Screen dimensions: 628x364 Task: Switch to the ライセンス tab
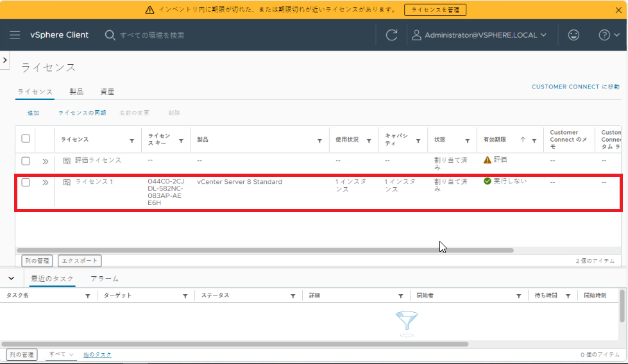[35, 92]
